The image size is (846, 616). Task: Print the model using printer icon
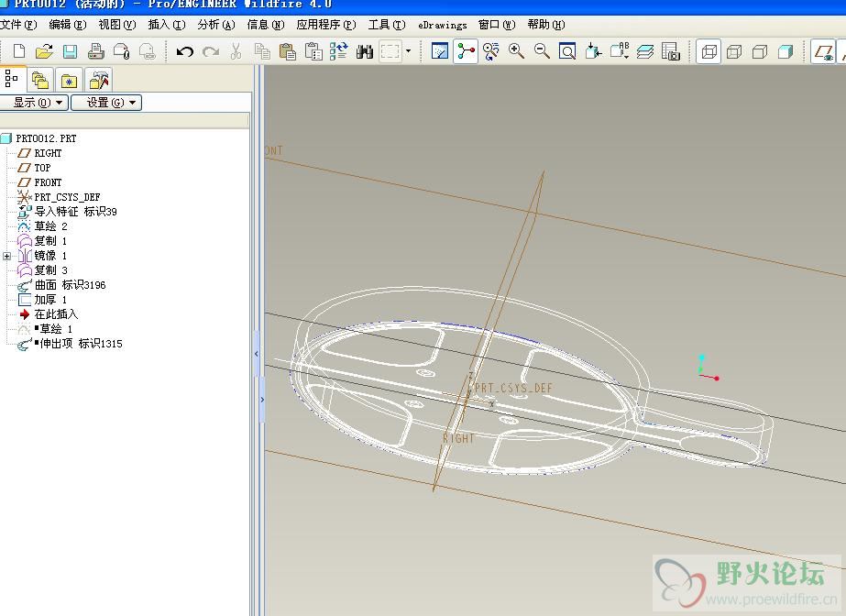[x=96, y=51]
